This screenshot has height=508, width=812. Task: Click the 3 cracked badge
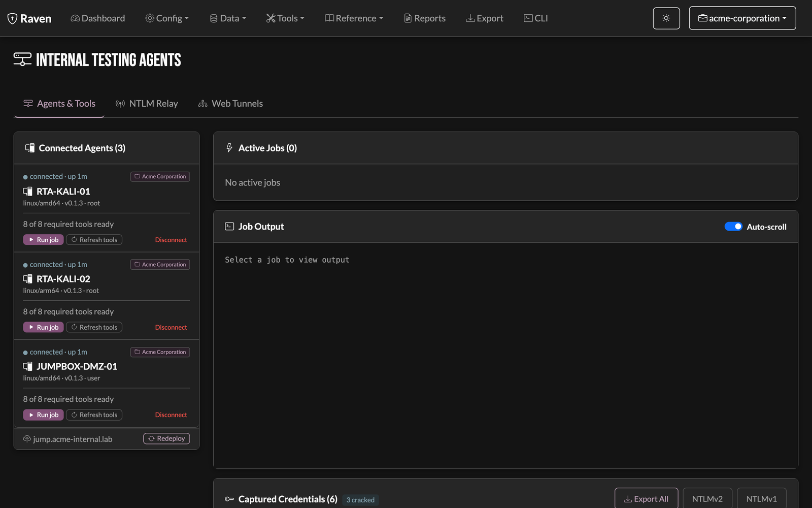(x=360, y=500)
